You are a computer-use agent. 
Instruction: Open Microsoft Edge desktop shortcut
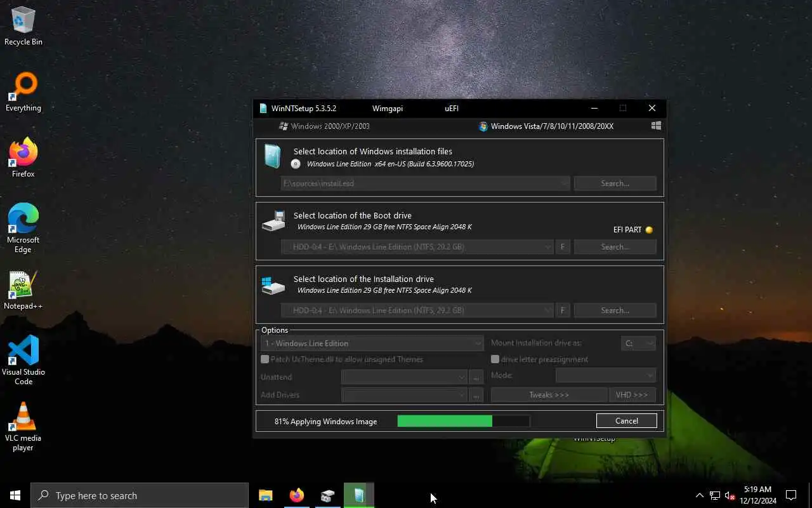[23, 229]
